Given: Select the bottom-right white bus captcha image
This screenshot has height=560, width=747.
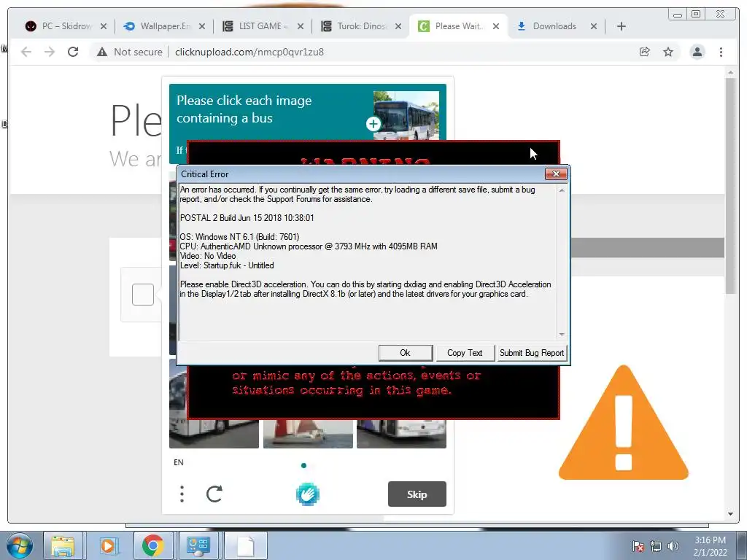Looking at the screenshot, I should [402, 434].
